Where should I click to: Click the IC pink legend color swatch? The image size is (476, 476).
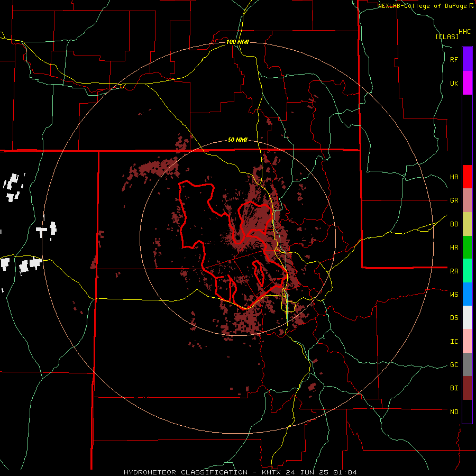(x=467, y=341)
